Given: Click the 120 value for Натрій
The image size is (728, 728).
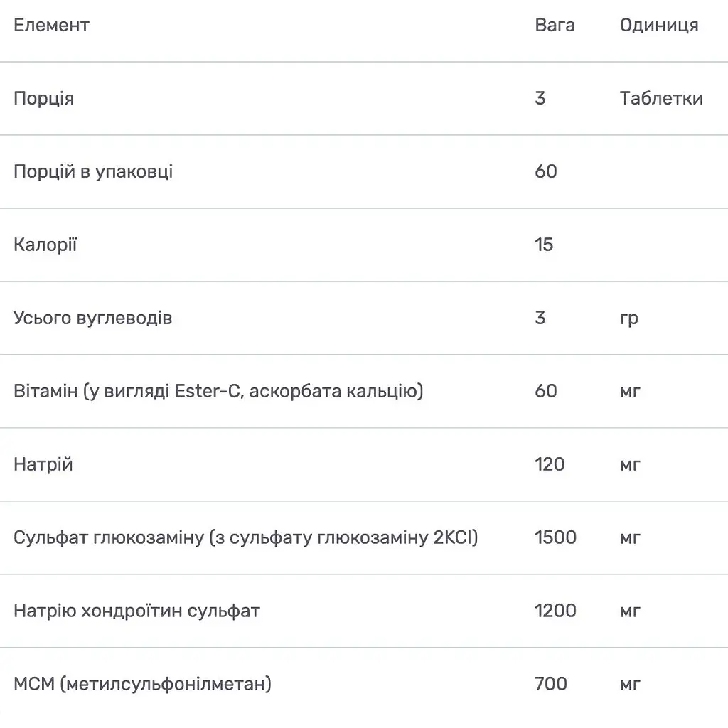Looking at the screenshot, I should pyautogui.click(x=550, y=464).
